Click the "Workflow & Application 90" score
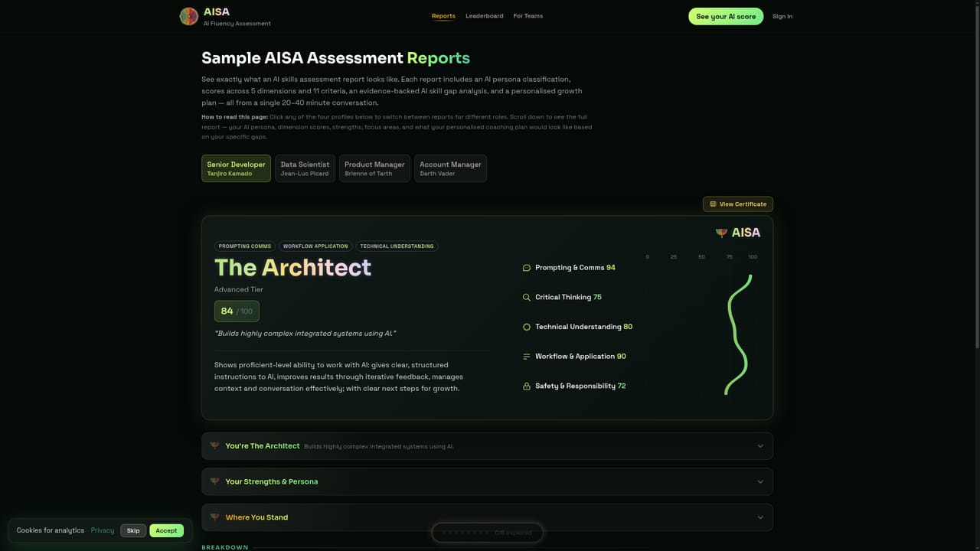 [580, 357]
